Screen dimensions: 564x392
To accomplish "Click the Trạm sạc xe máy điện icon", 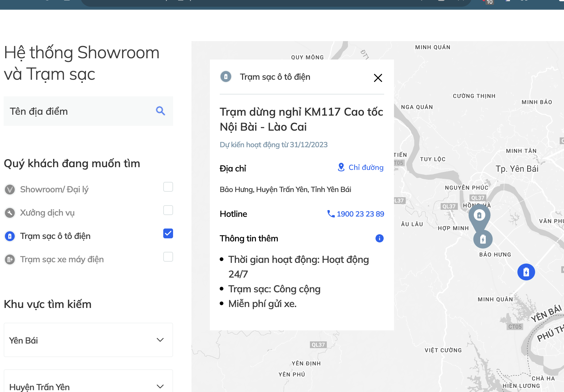I will pos(10,259).
